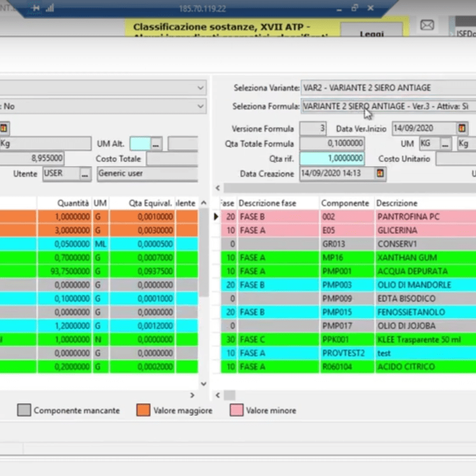
Task: Click the equivalent quantity 0,0007000
Action: click(x=142, y=257)
